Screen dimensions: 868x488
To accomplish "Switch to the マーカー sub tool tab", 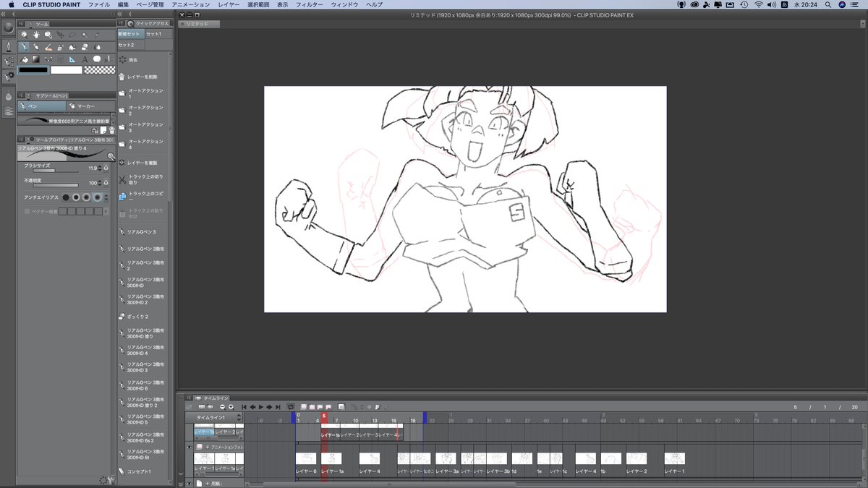I will pyautogui.click(x=90, y=106).
